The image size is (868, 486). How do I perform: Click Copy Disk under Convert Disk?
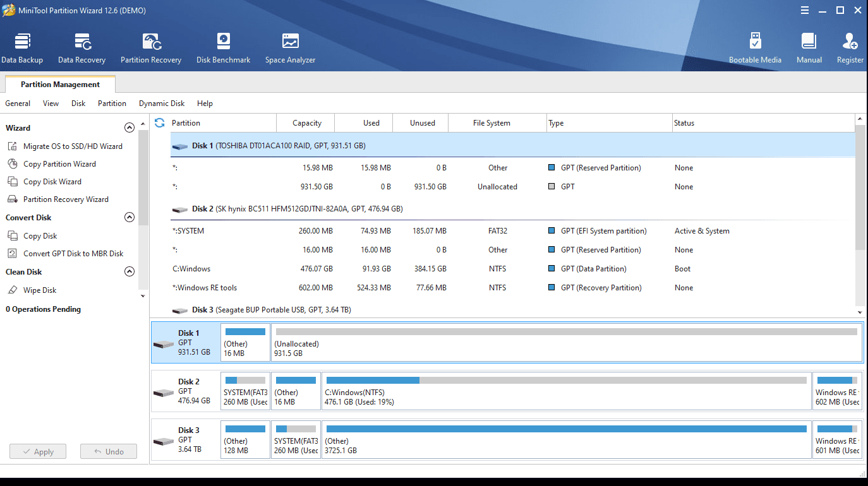click(40, 236)
